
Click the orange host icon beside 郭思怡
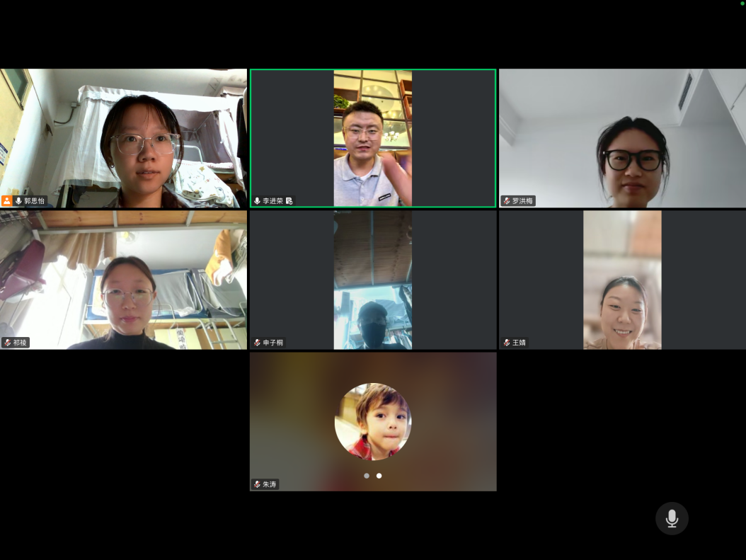click(x=6, y=201)
